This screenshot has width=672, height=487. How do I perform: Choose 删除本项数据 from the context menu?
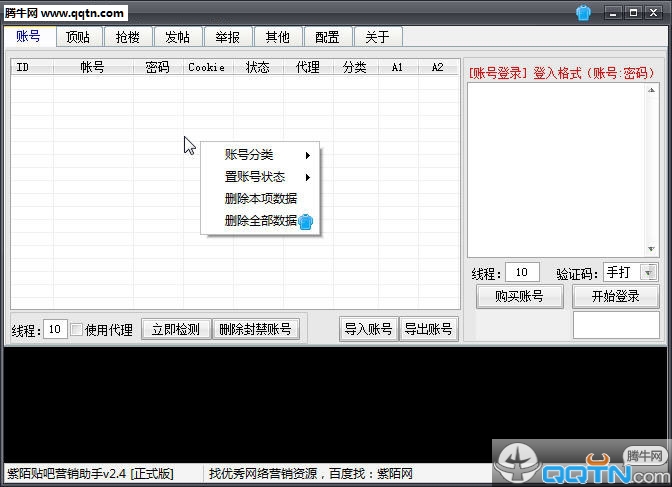point(260,199)
